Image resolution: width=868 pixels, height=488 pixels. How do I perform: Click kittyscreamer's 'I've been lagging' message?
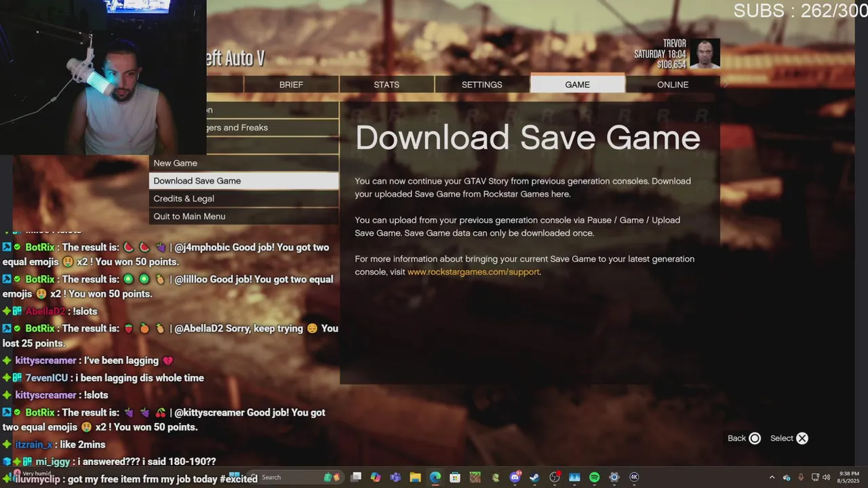[121, 361]
